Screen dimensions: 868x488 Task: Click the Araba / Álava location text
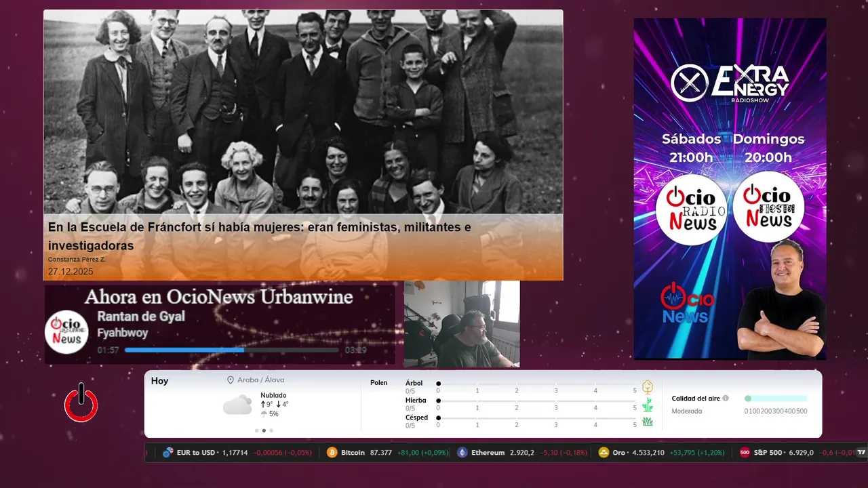coord(261,381)
